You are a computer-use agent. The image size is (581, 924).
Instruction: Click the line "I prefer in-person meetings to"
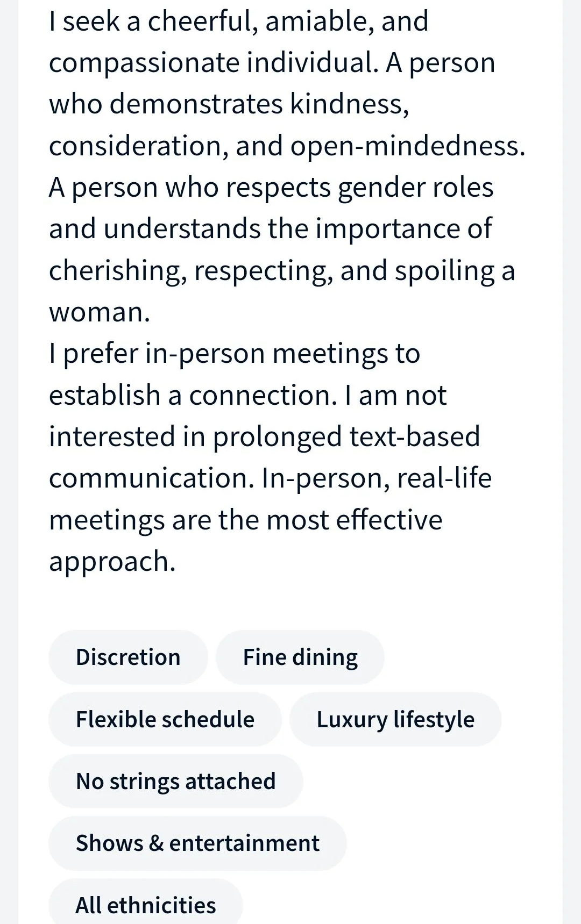[x=235, y=354]
